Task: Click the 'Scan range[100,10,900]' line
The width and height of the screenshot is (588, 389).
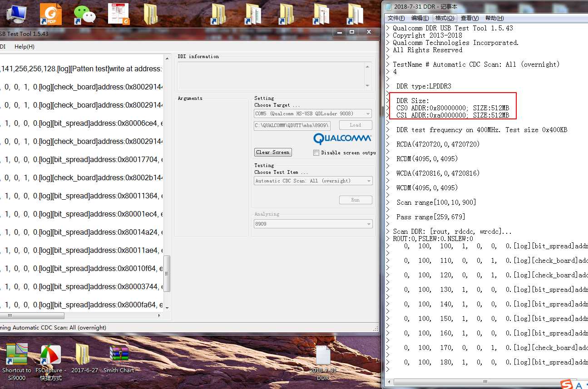Action: (436, 202)
